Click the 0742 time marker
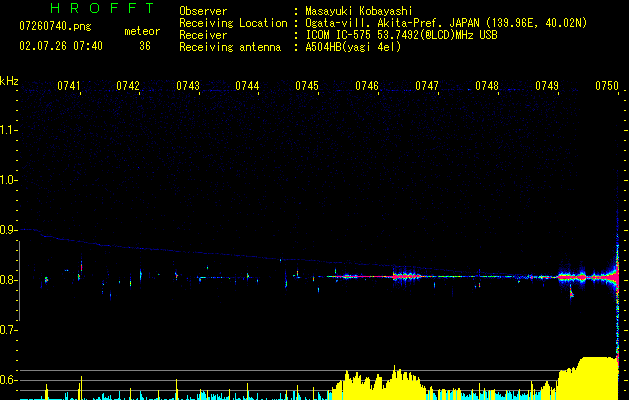Image resolution: width=629 pixels, height=400 pixels. [128, 86]
